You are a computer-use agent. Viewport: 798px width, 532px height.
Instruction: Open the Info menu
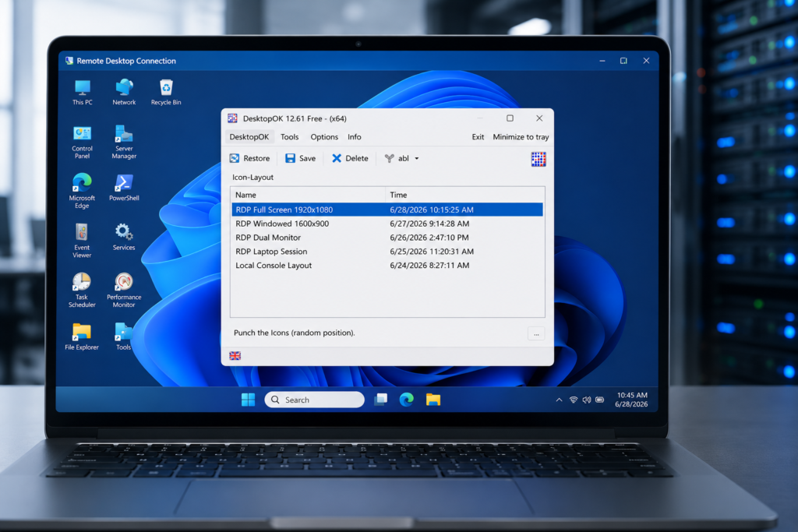355,137
